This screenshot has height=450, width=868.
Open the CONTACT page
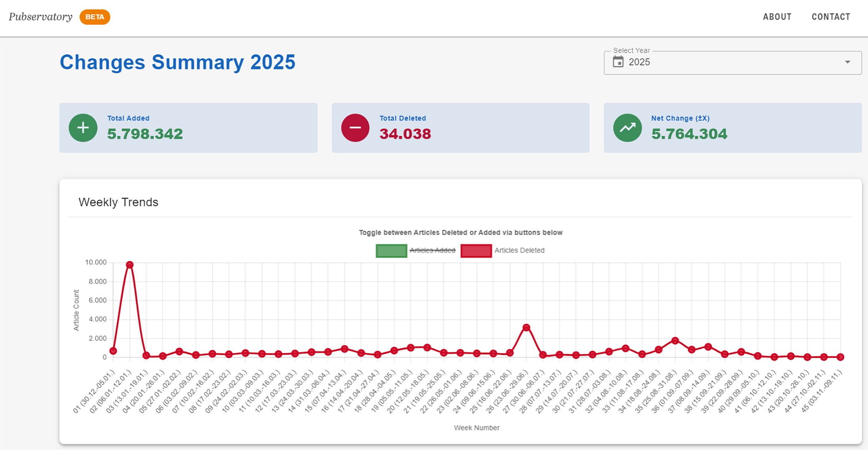coord(831,17)
